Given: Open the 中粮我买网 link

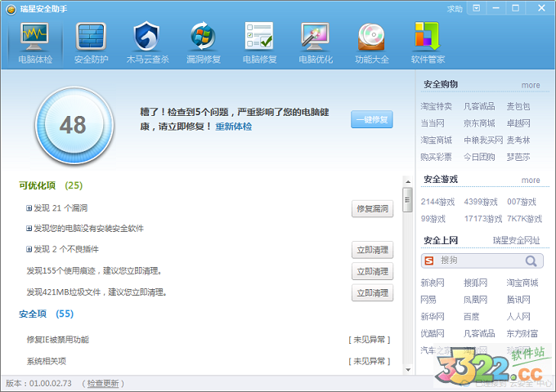Looking at the screenshot, I should pyautogui.click(x=483, y=140).
